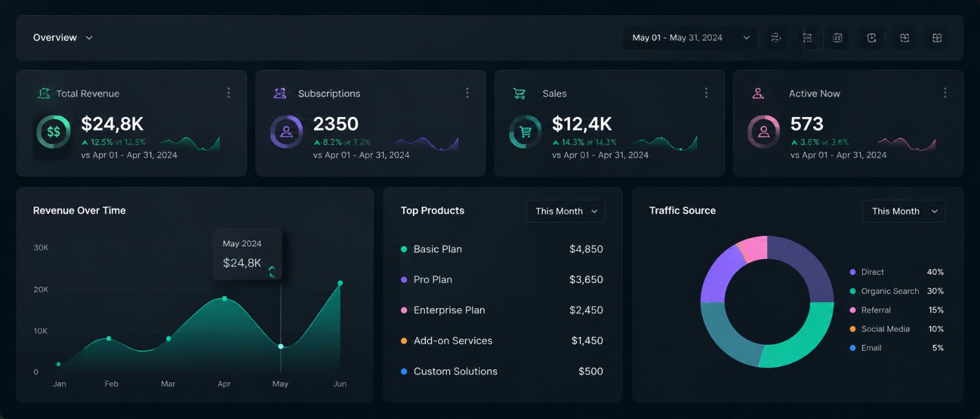Click the rounded-square arrow icon in top toolbar

[x=872, y=38]
